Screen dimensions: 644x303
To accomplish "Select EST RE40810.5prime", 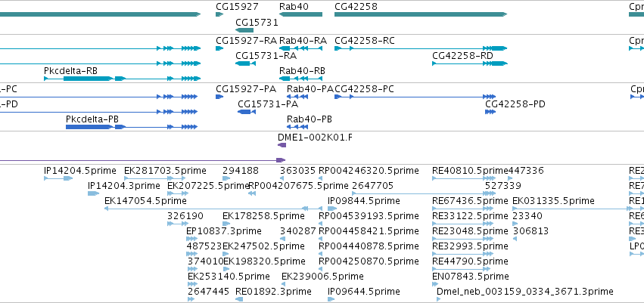I will pyautogui.click(x=464, y=178).
